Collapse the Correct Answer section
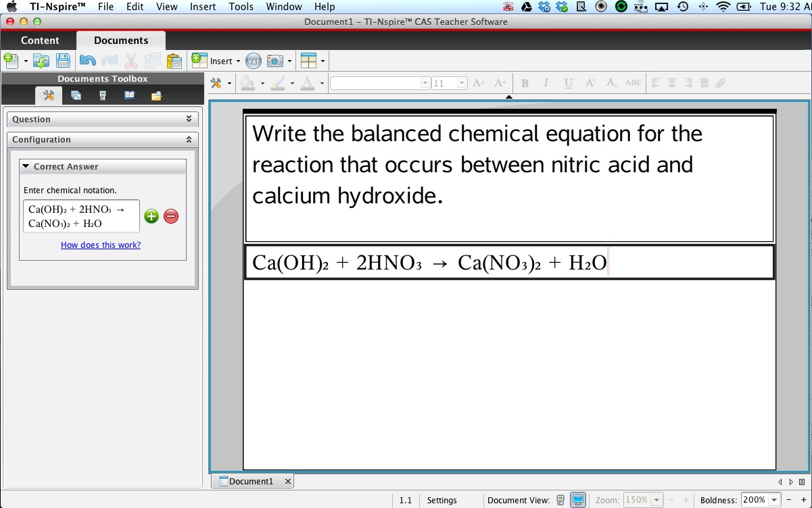Viewport: 812px width, 508px height. click(26, 166)
